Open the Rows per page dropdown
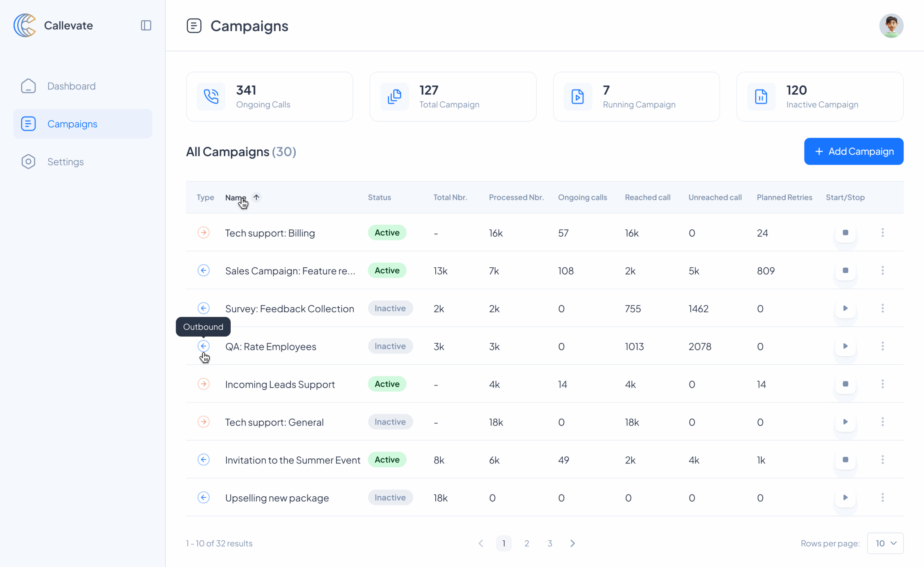The width and height of the screenshot is (924, 567). click(885, 543)
